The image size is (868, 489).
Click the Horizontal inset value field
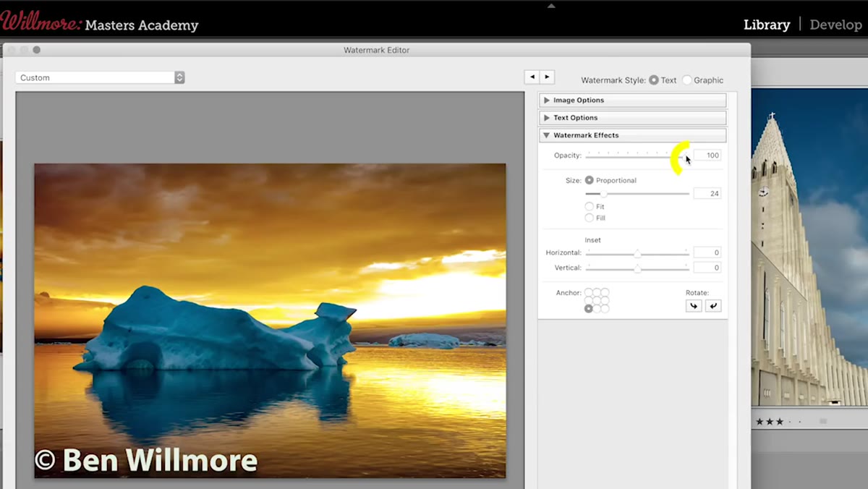pyautogui.click(x=707, y=252)
